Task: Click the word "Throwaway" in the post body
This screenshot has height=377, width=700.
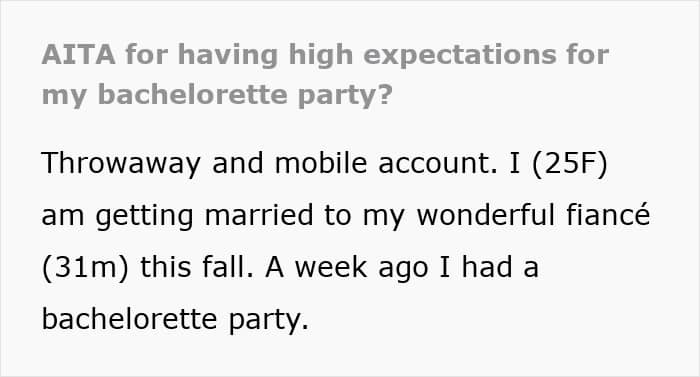Action: pos(121,164)
